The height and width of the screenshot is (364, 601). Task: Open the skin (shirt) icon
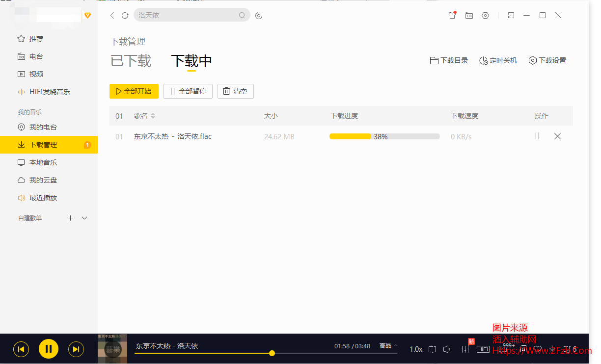pos(452,15)
